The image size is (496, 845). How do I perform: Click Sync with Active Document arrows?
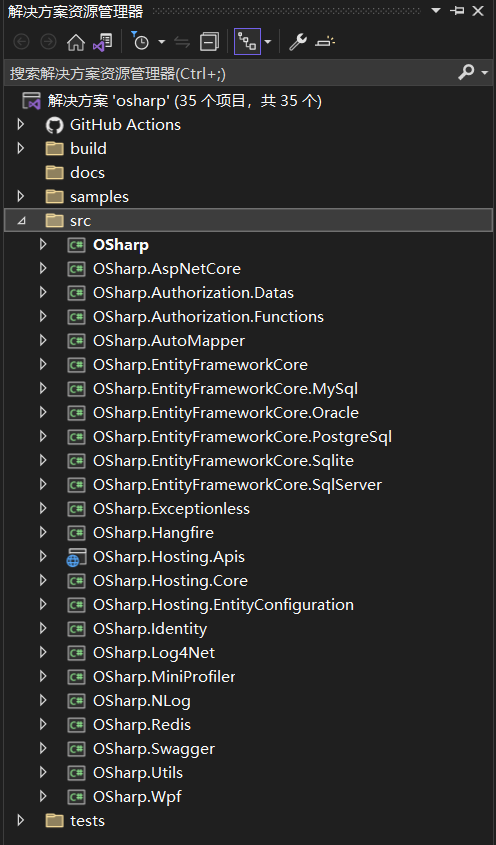(182, 42)
